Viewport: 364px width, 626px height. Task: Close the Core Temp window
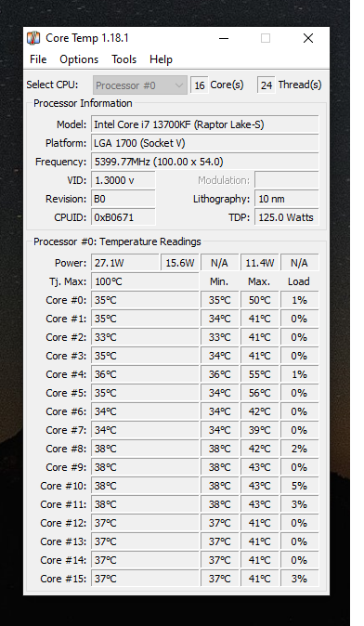[x=308, y=38]
